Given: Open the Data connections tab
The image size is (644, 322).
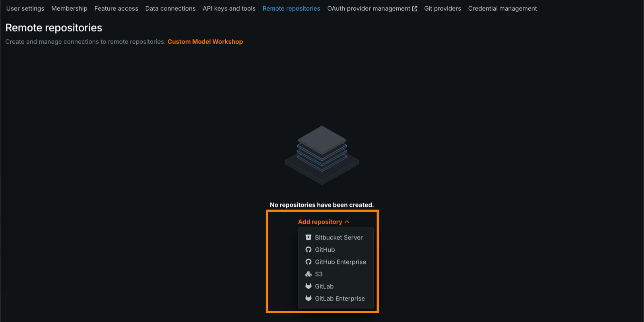Looking at the screenshot, I should click(x=170, y=8).
